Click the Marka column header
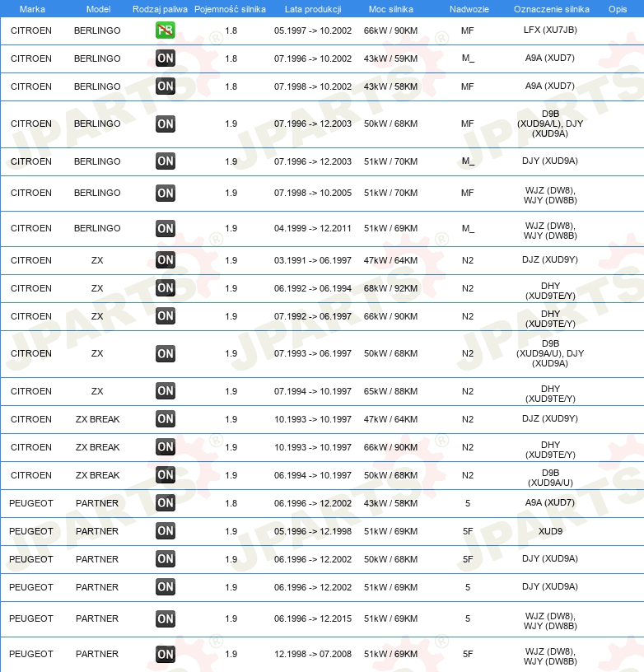This screenshot has width=644, height=672. (32, 9)
